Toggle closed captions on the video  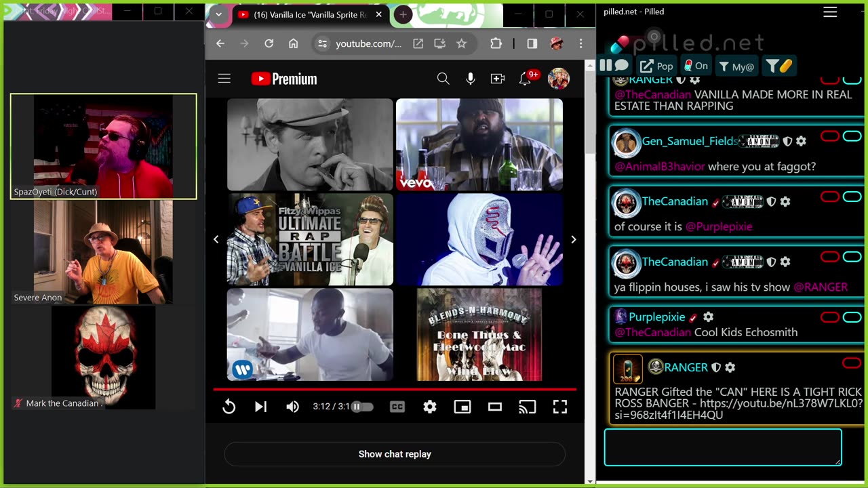[397, 407]
